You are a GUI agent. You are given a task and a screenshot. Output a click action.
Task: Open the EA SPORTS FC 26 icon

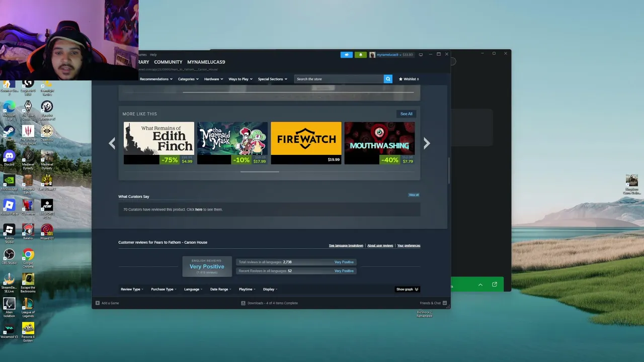47,209
